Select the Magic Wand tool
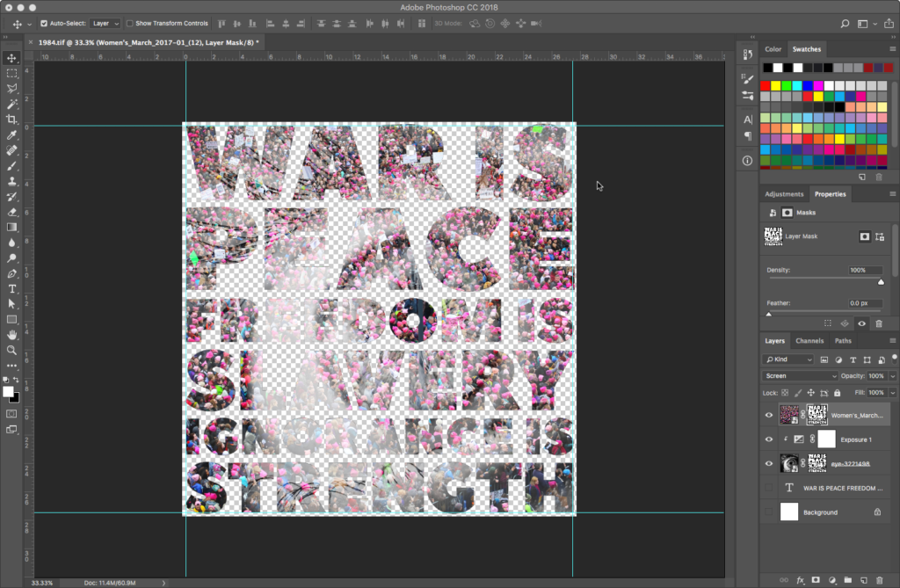The image size is (900, 588). click(11, 104)
